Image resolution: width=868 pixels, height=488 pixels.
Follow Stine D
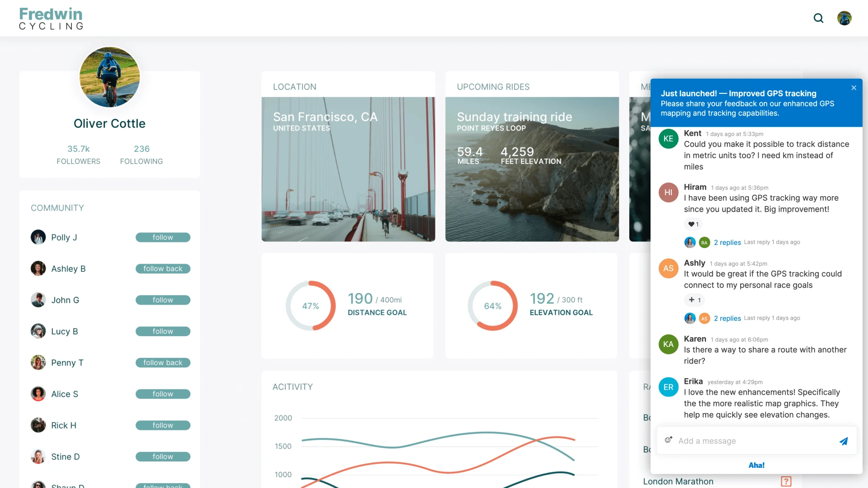click(163, 457)
